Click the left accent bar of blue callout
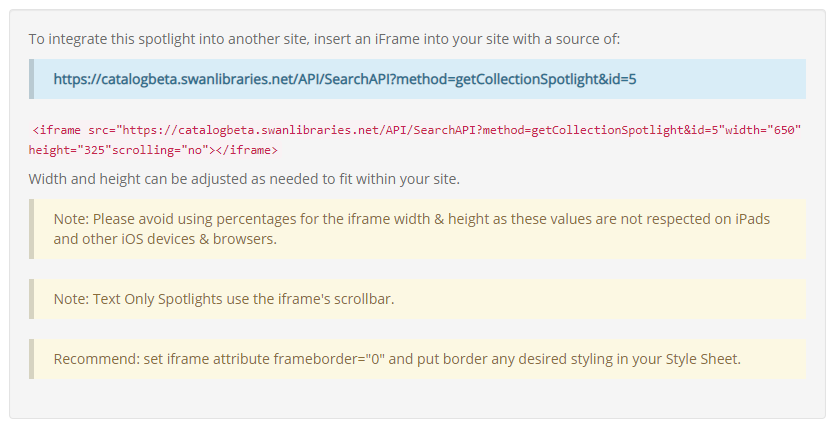Screen dimensions: 832x426 coord(31,79)
